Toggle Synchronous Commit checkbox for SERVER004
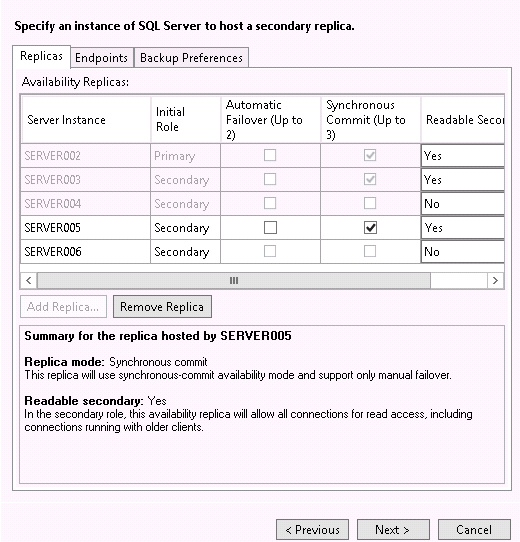 [x=370, y=203]
